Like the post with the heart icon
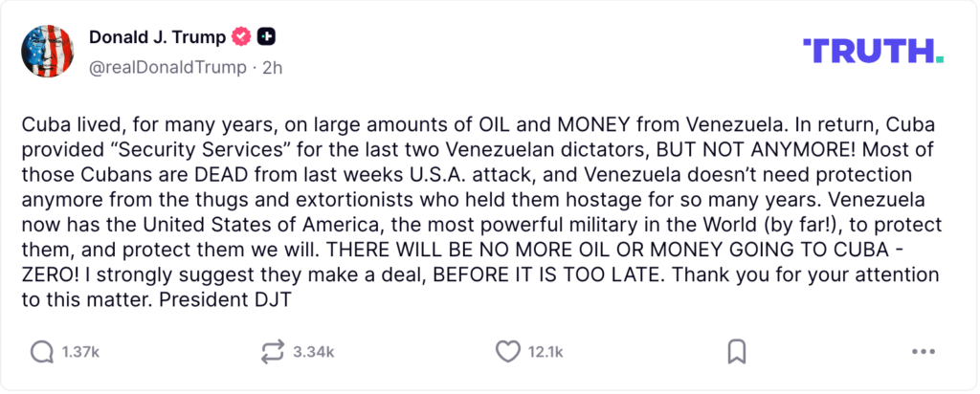 click(507, 352)
